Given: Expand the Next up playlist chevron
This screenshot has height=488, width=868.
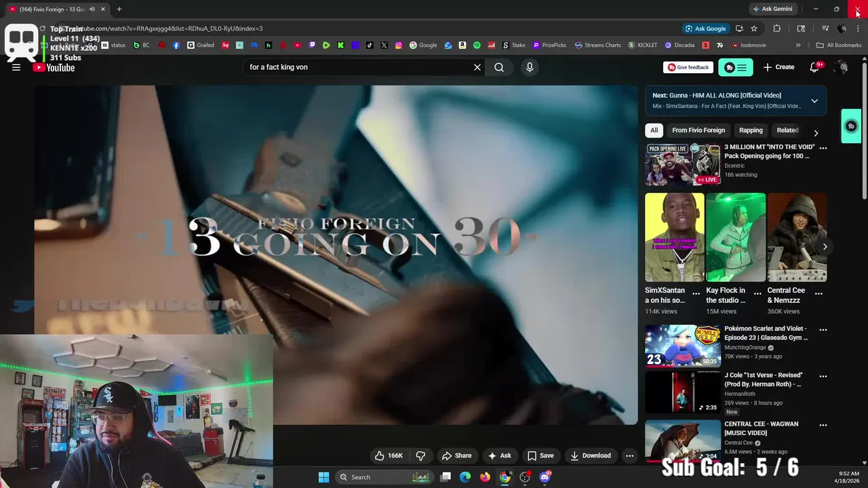Looking at the screenshot, I should (x=814, y=101).
